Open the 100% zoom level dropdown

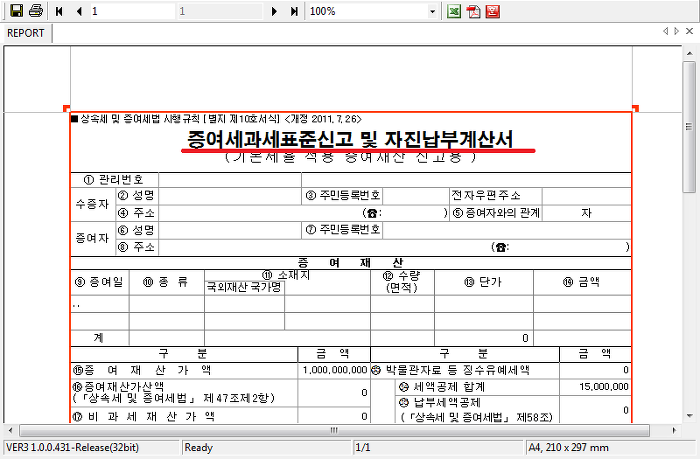tap(432, 12)
